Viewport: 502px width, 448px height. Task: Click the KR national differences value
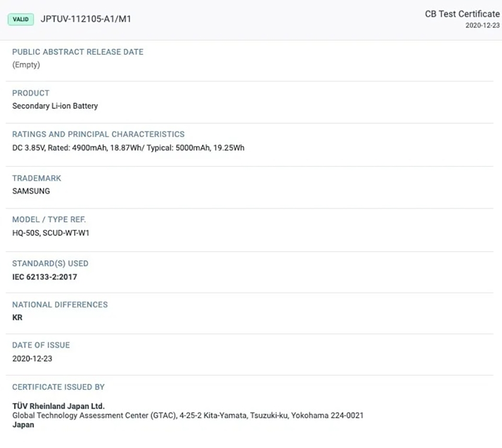(x=17, y=318)
